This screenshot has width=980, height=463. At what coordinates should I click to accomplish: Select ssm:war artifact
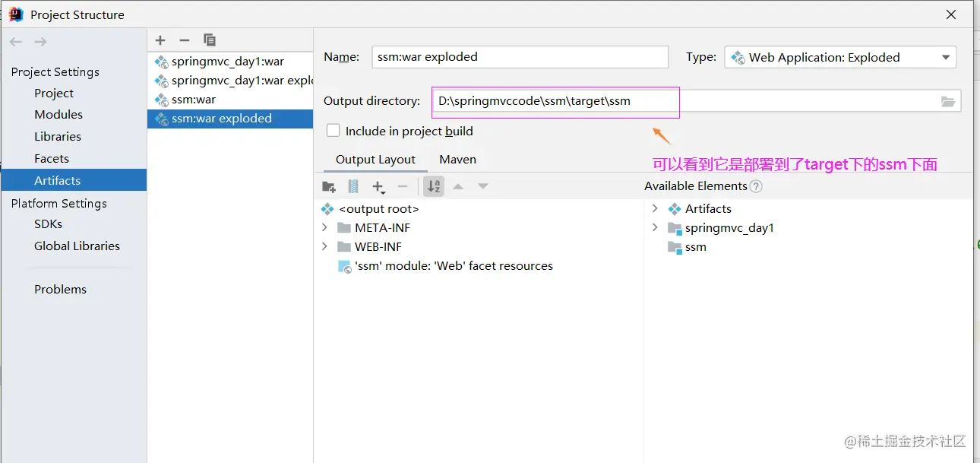click(x=230, y=100)
